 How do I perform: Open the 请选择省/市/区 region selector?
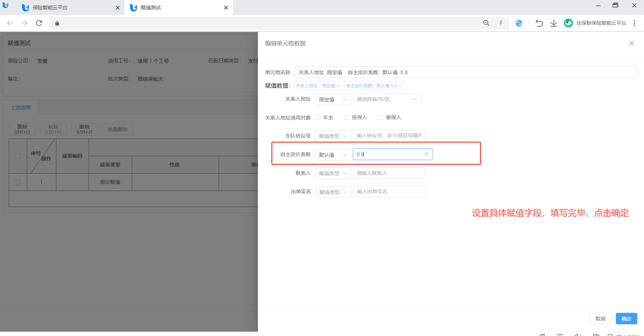pos(387,99)
